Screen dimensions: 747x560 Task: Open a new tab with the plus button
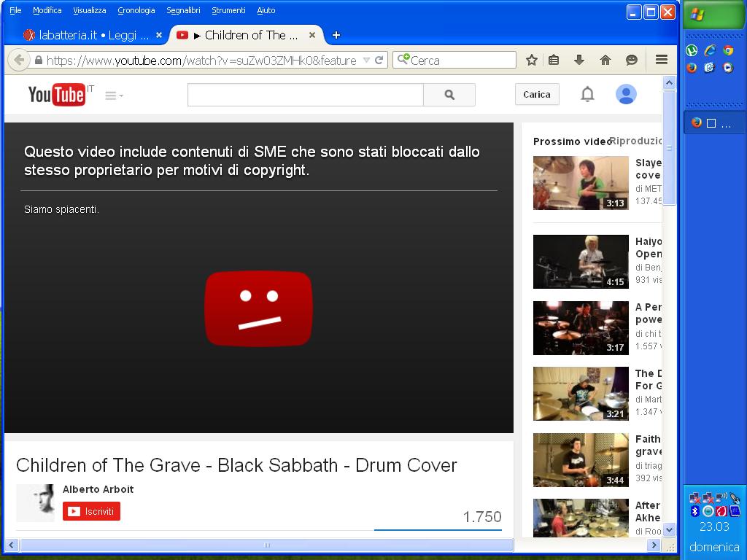pos(336,35)
